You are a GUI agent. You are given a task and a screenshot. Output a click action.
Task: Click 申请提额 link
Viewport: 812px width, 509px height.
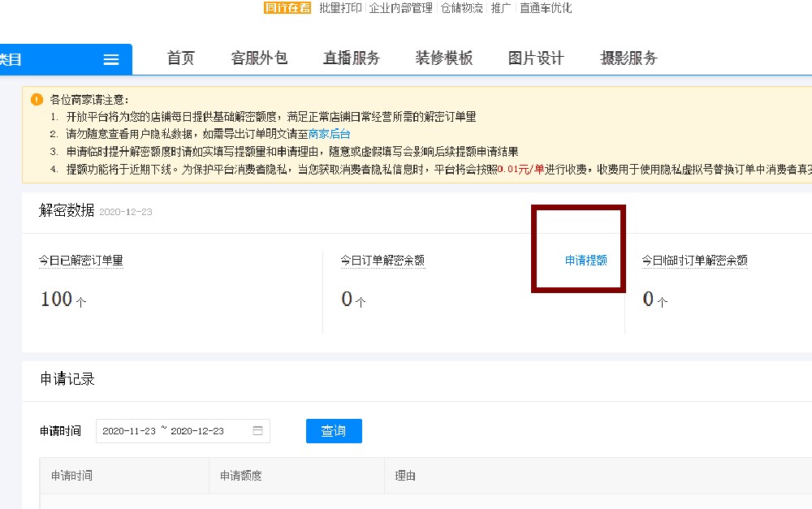tap(585, 260)
